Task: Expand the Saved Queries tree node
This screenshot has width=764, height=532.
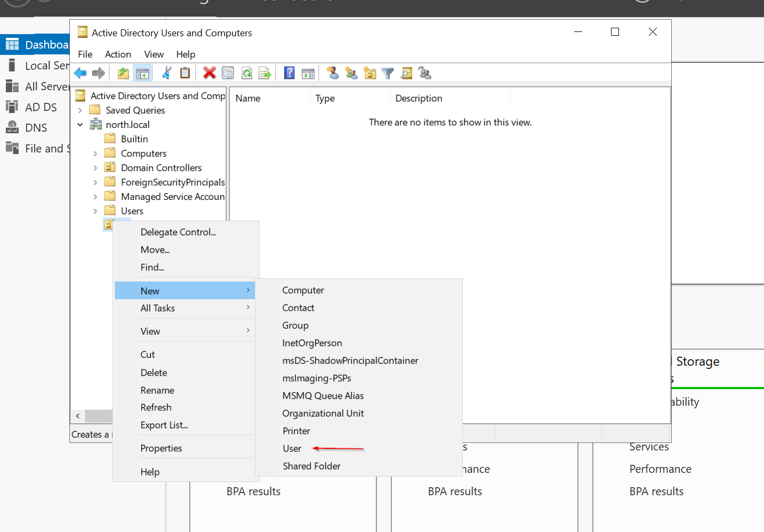Action: (80, 110)
